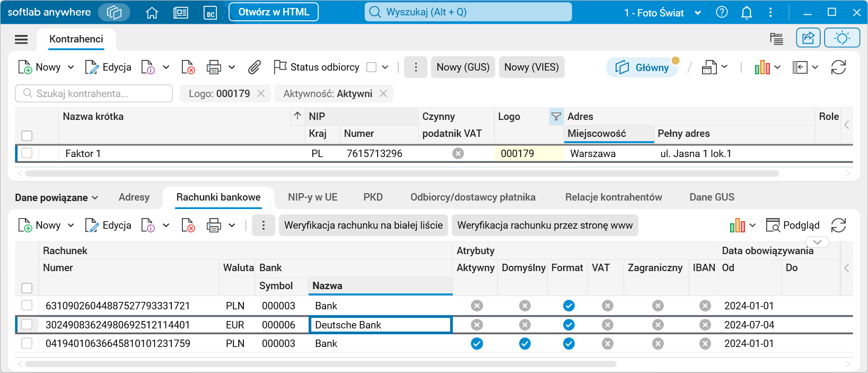Viewport: 868px width, 373px height.
Task: Check the Faktor 1 row checkbox
Action: 27,153
